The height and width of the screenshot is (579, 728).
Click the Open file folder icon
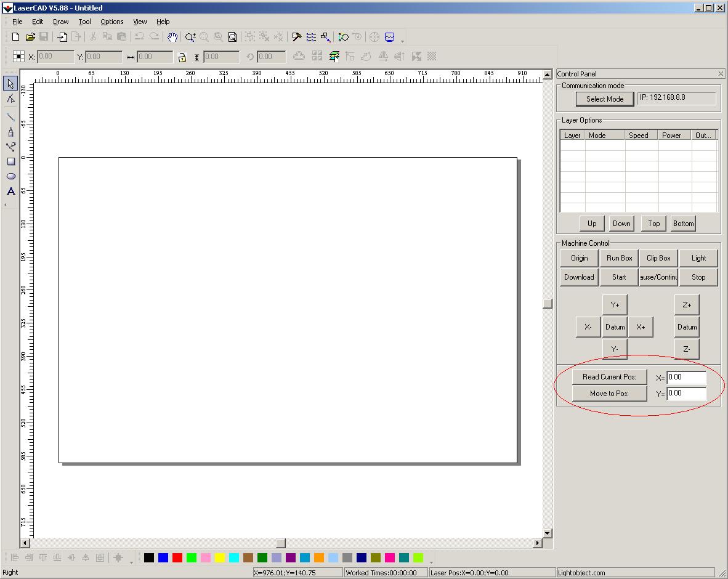tap(30, 37)
